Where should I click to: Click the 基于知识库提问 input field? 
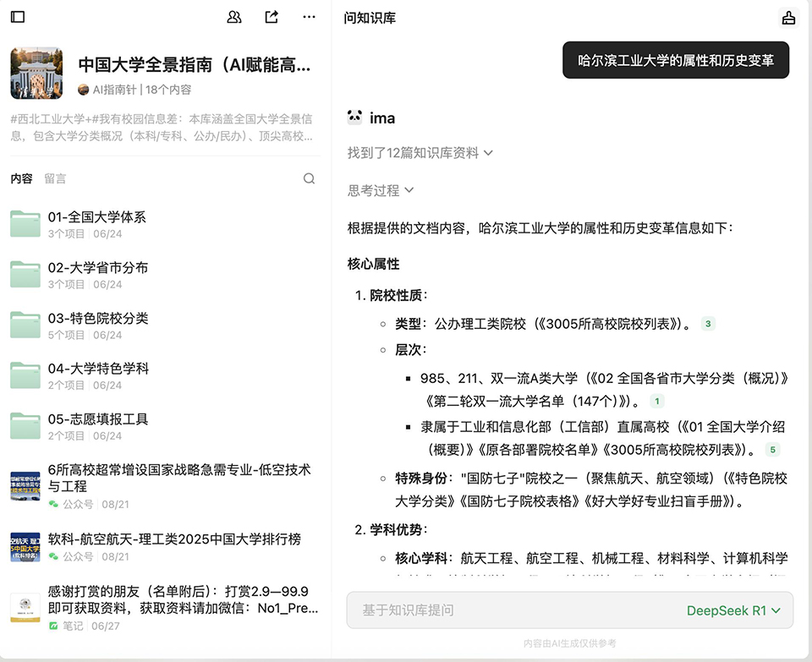pos(507,610)
